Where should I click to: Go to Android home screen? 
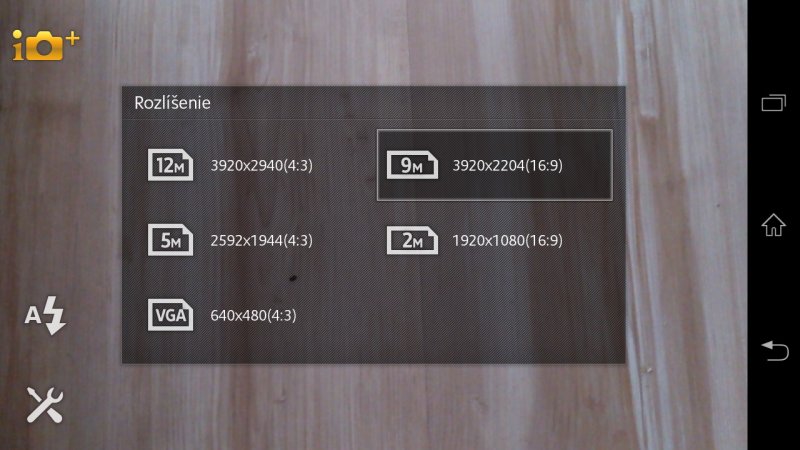(x=773, y=225)
